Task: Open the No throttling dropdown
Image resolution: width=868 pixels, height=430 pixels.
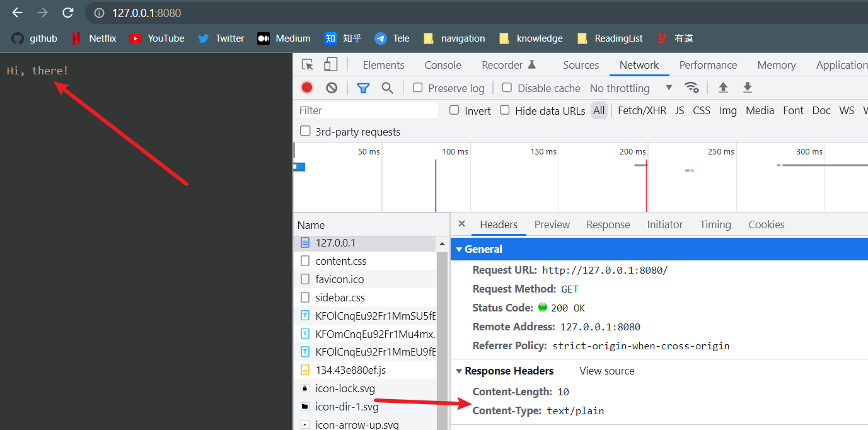Action: [x=631, y=88]
